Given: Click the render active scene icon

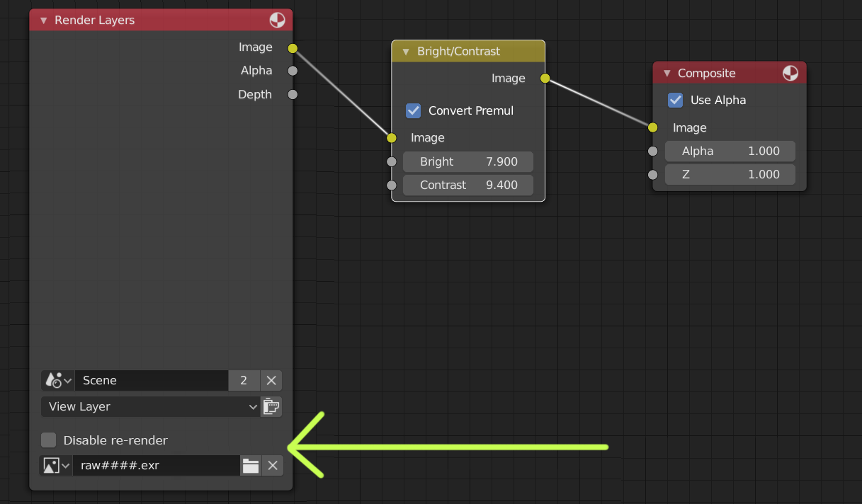Looking at the screenshot, I should point(271,406).
